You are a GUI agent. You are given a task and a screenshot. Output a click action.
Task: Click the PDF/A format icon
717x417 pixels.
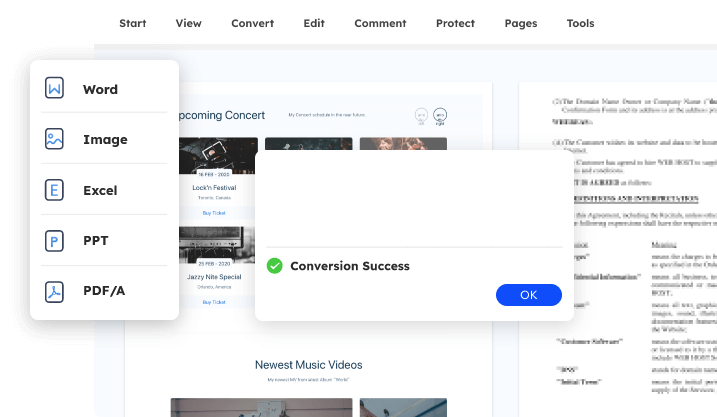(54, 292)
